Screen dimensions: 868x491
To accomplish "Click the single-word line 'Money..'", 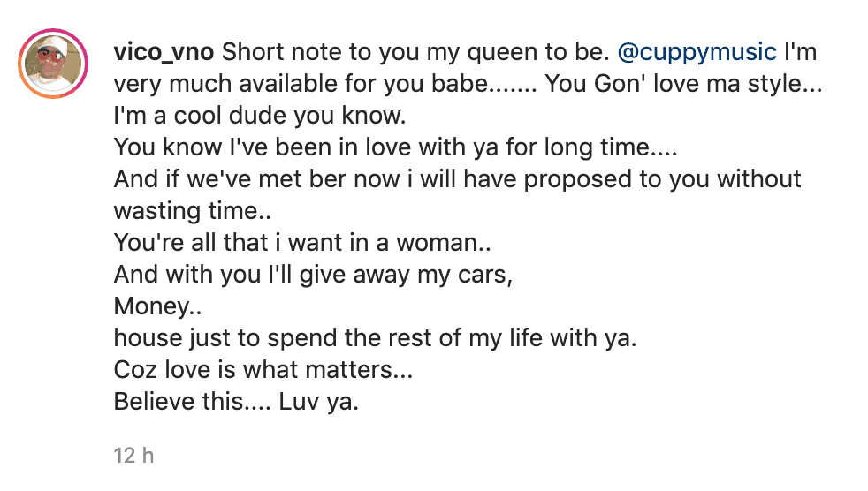I will [157, 306].
